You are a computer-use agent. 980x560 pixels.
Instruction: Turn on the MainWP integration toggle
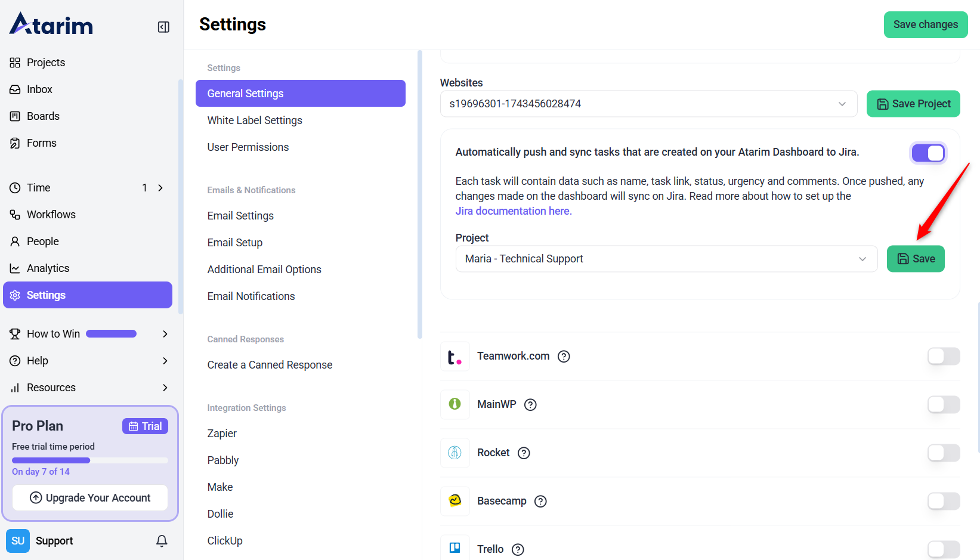coord(943,405)
